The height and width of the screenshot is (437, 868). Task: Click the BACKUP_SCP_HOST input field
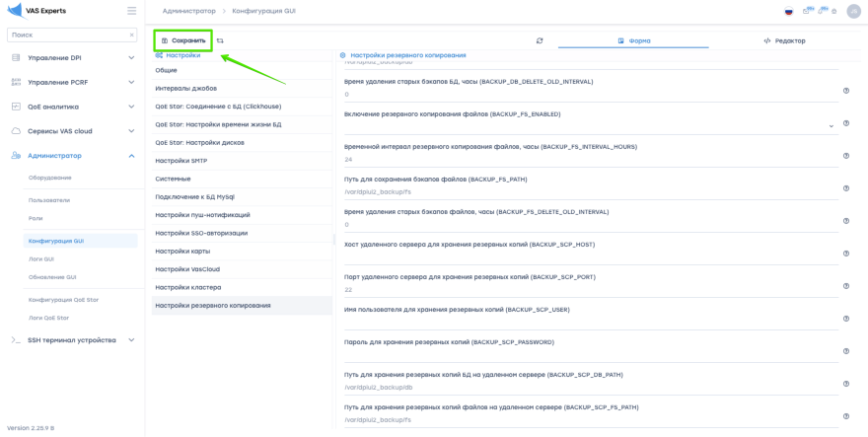click(x=590, y=256)
